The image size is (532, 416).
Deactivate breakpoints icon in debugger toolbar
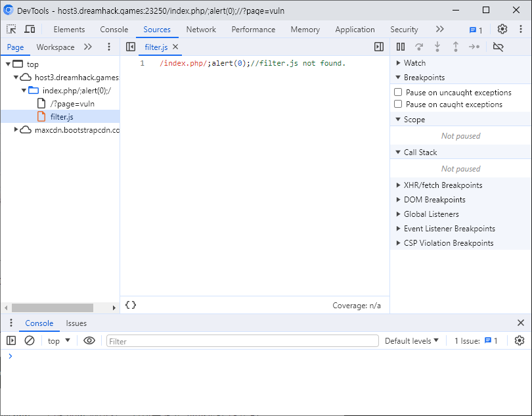(498, 47)
